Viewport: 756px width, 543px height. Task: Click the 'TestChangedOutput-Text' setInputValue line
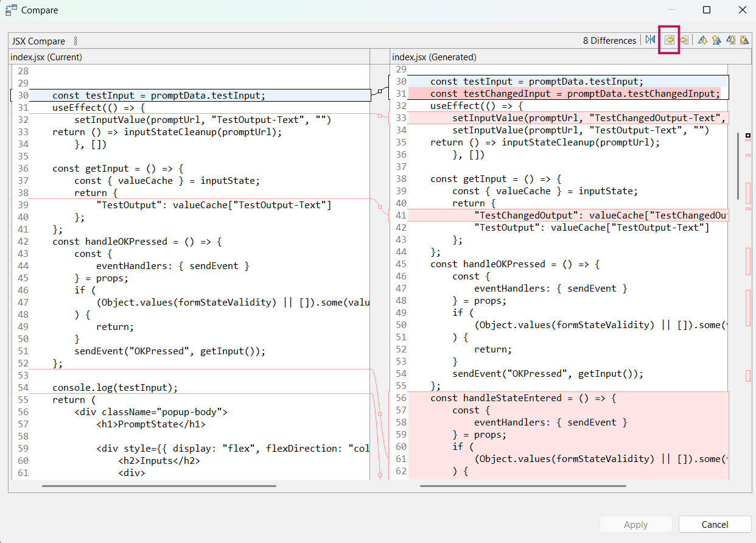(590, 117)
